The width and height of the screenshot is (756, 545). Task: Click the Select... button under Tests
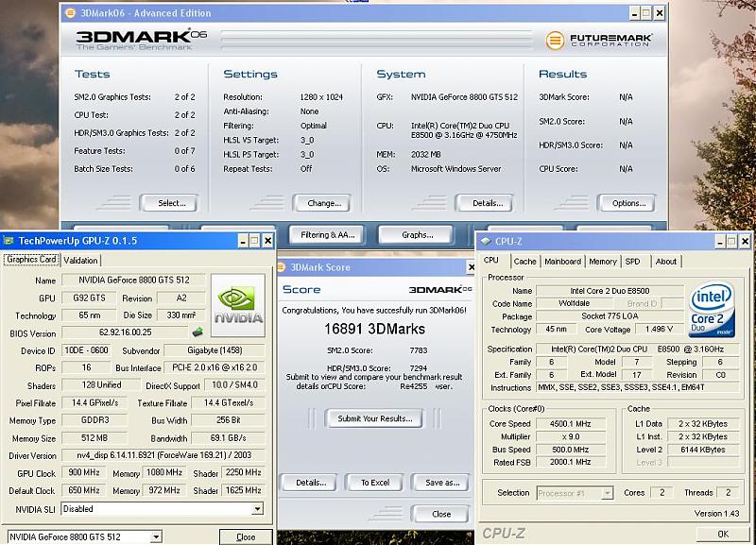169,203
